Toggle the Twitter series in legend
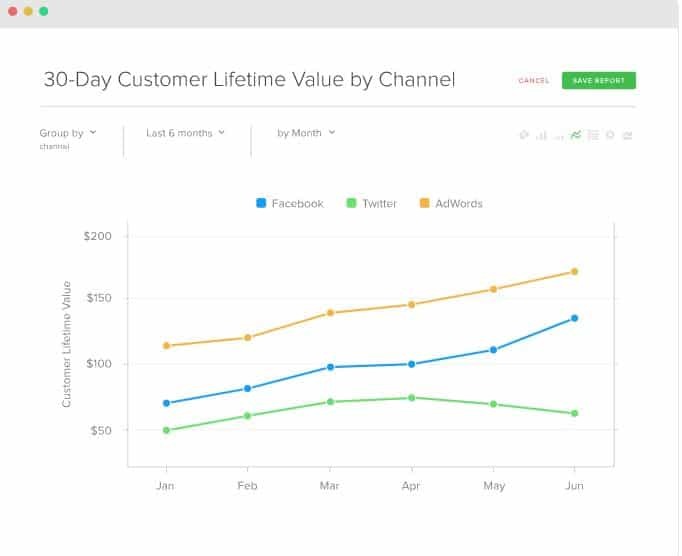Image resolution: width=682 pixels, height=556 pixels. tap(371, 203)
